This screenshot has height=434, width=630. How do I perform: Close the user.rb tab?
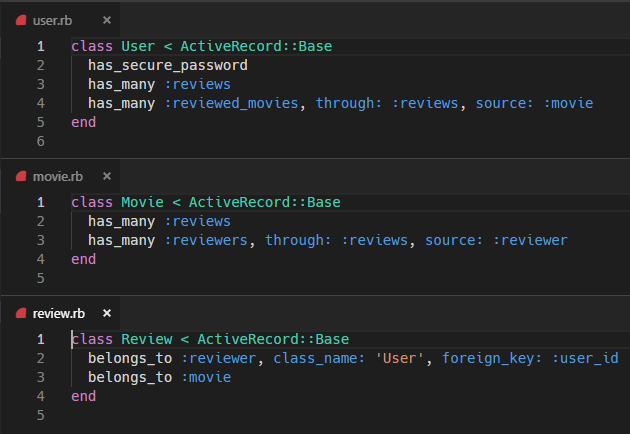pos(106,20)
